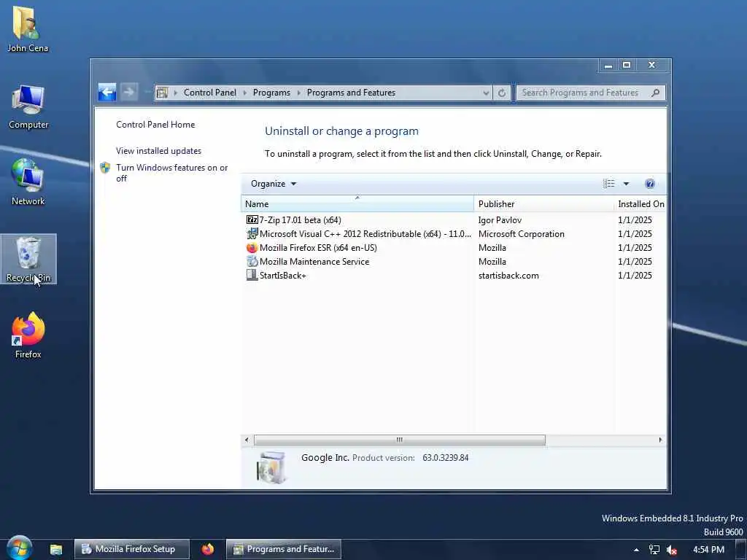Open the Start menu orb

pyautogui.click(x=19, y=548)
